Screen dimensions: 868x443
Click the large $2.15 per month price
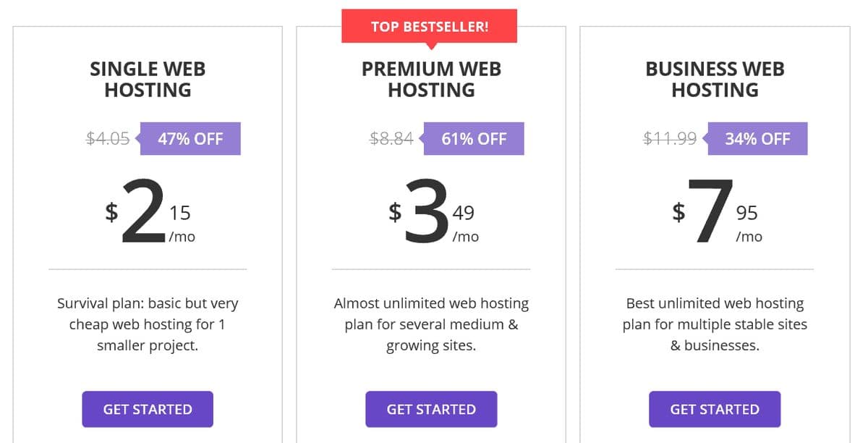coord(150,213)
